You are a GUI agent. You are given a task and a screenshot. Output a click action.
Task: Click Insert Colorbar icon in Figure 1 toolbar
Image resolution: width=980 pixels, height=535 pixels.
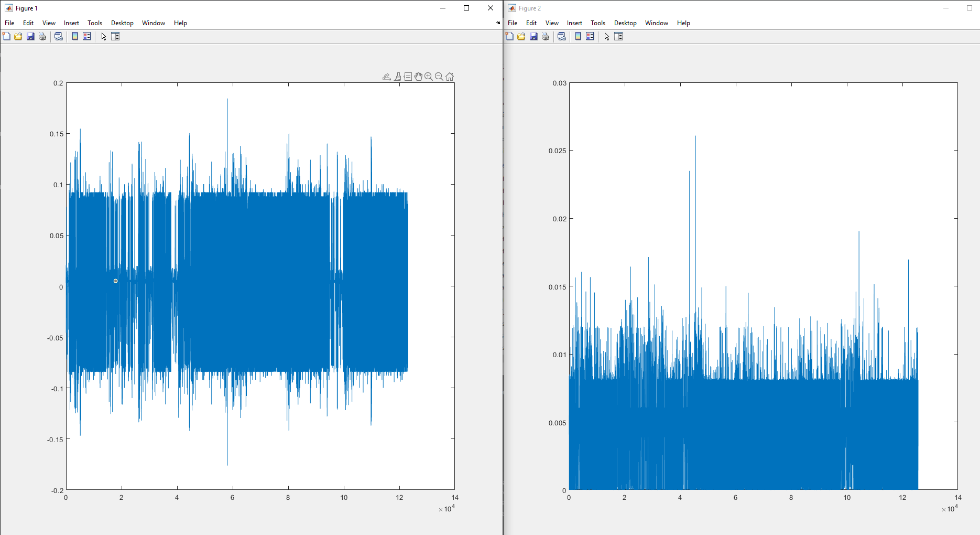tap(75, 36)
